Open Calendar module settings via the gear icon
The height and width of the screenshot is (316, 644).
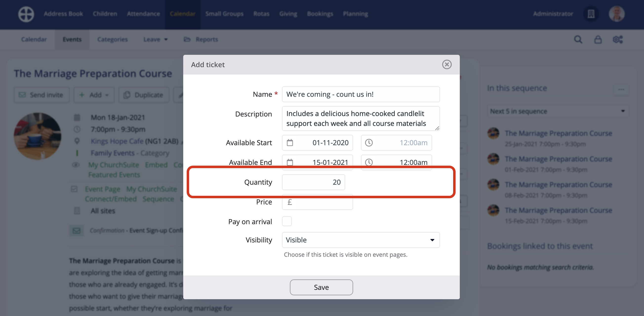point(618,39)
